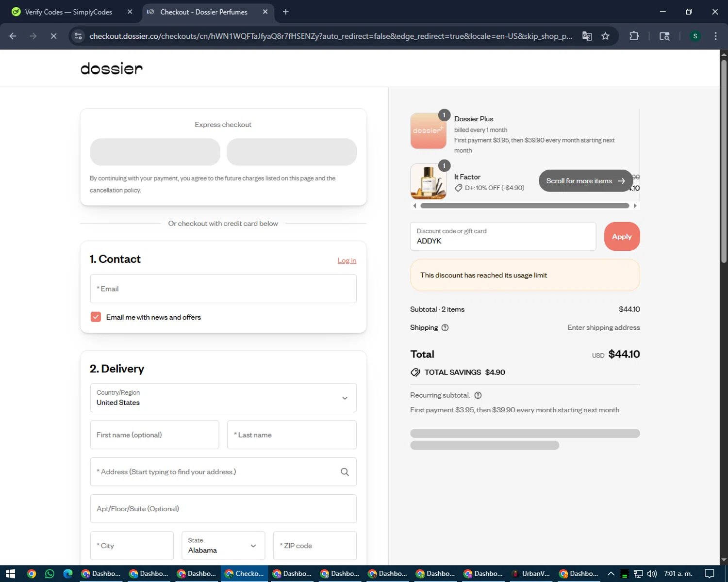Click the address bar URL
This screenshot has width=728, height=582.
coord(331,36)
